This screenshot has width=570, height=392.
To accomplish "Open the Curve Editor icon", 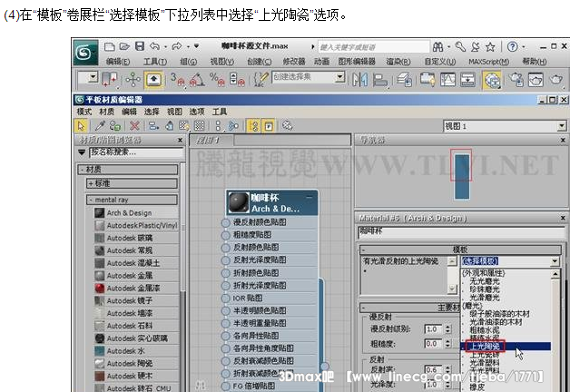I will click(447, 80).
